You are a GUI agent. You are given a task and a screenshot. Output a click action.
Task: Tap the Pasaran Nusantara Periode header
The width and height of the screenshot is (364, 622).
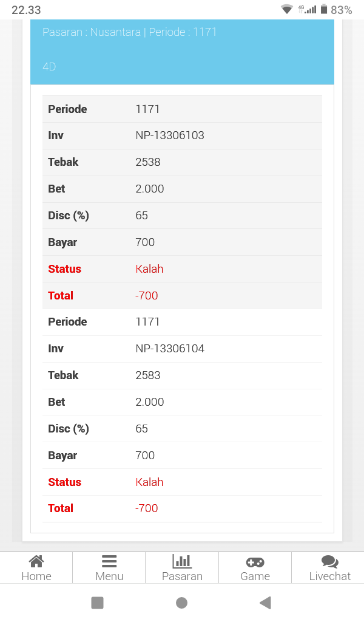[x=130, y=32]
